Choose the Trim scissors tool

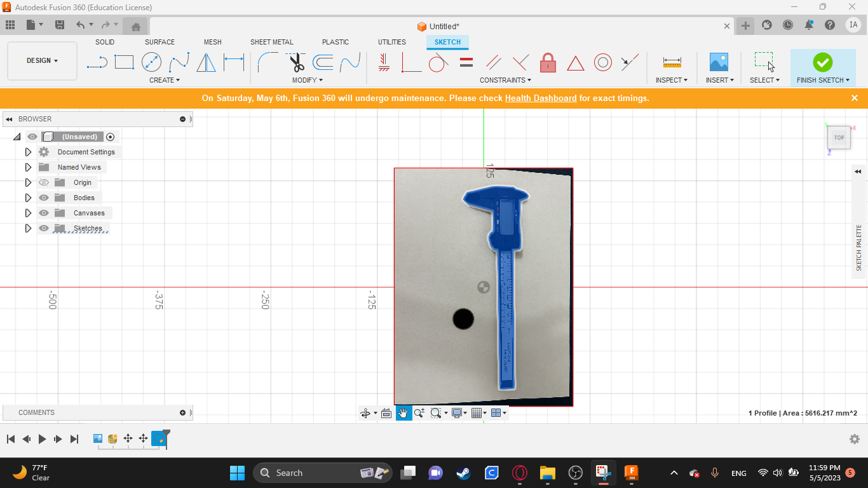tap(295, 62)
